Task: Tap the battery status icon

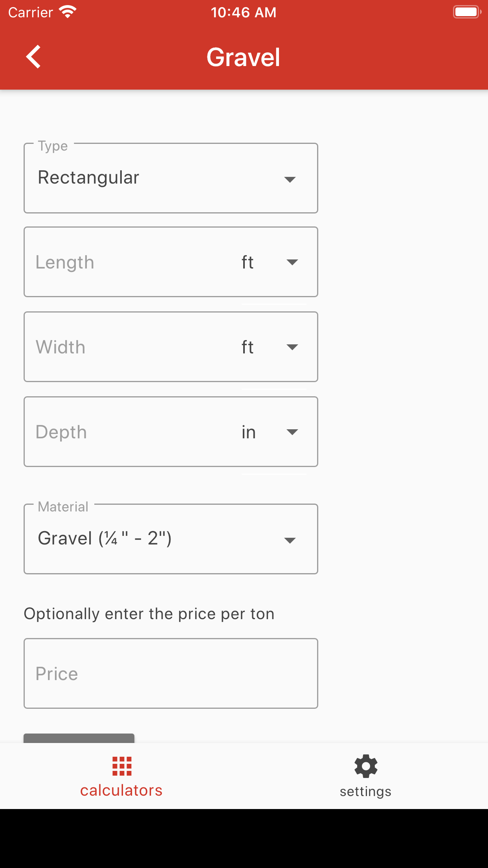Action: click(467, 12)
